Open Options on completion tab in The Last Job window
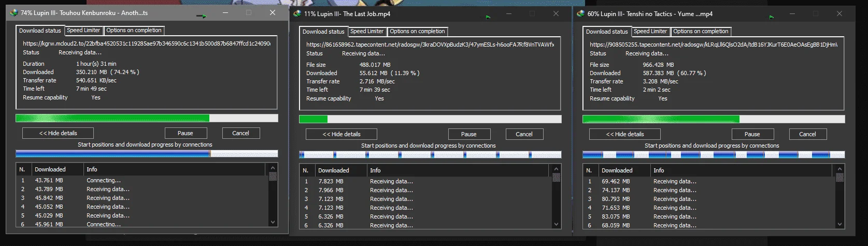The image size is (868, 246). (418, 32)
